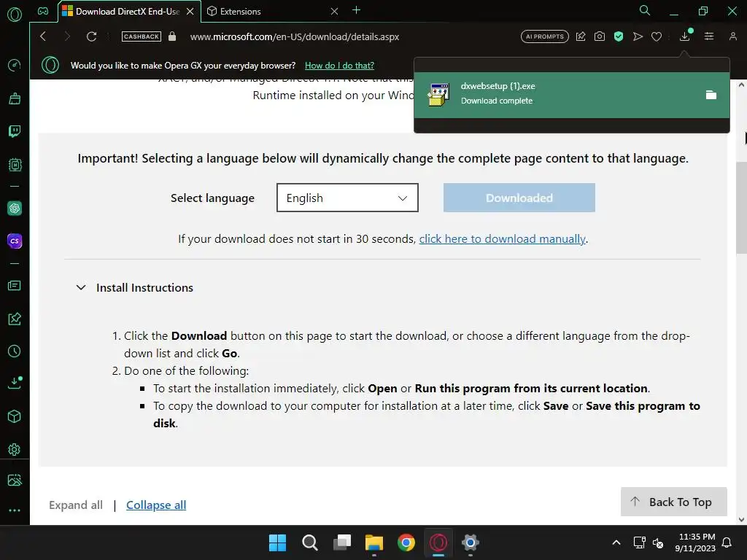View site security lock icon
Image resolution: width=747 pixels, height=560 pixels.
pyautogui.click(x=172, y=36)
